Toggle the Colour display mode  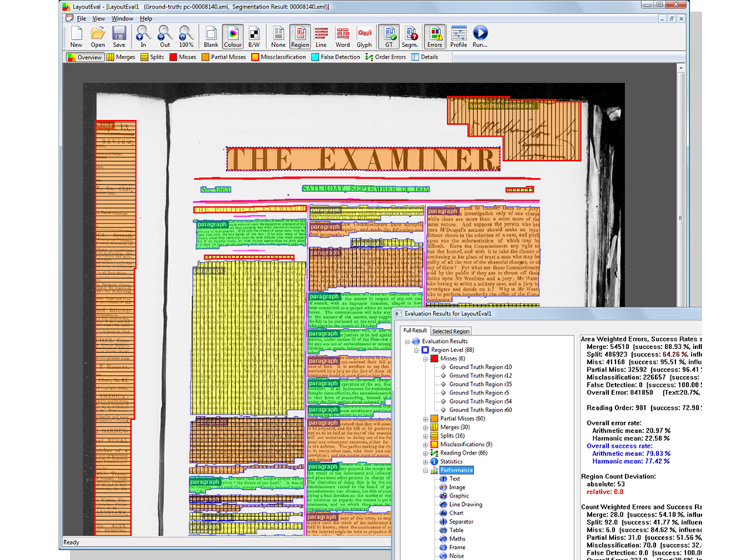pos(233,37)
